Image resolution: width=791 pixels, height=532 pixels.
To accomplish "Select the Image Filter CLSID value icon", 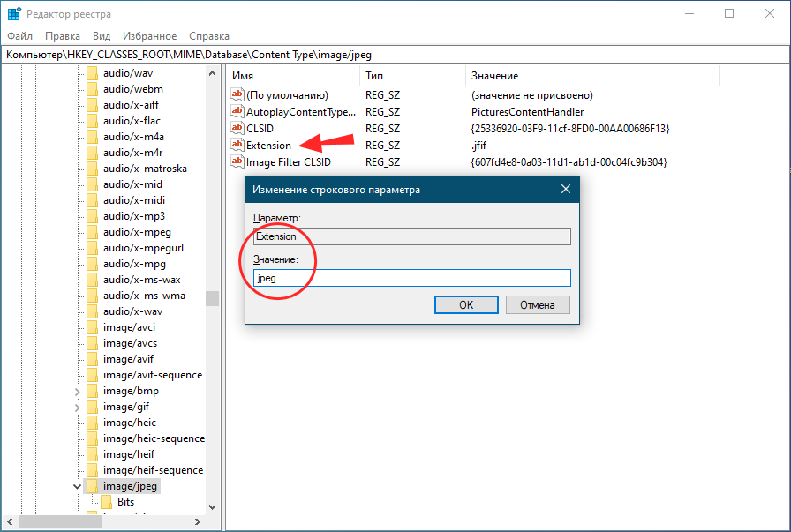I will tap(237, 161).
